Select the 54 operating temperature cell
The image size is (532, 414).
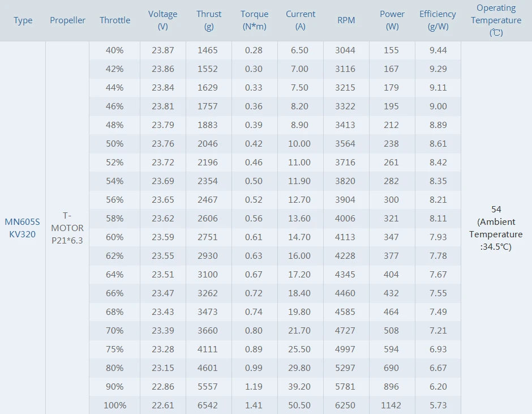[496, 228]
